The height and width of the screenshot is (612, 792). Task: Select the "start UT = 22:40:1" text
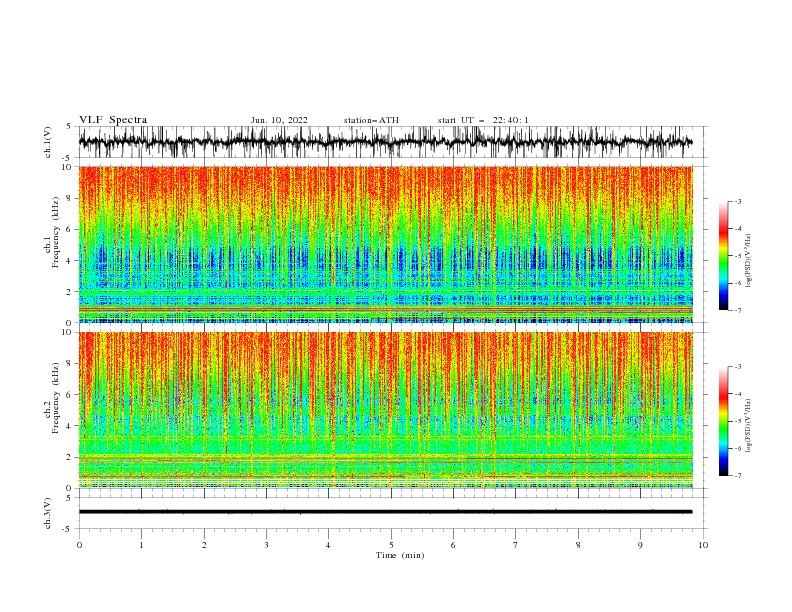483,120
